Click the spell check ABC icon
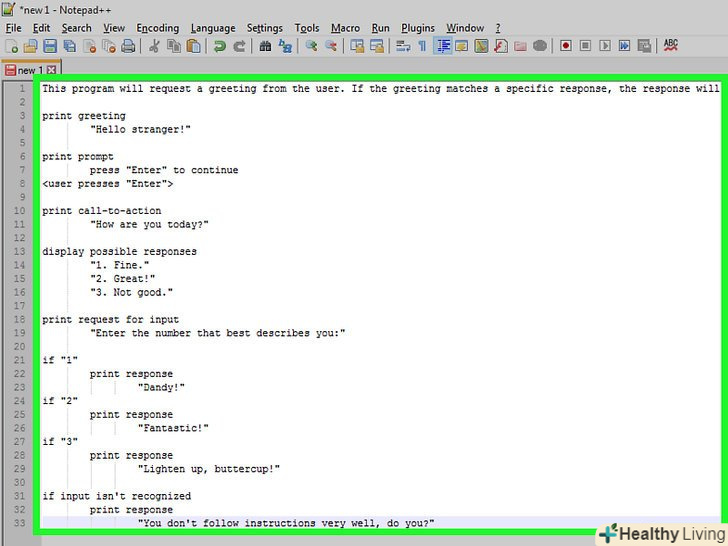Image resolution: width=728 pixels, height=546 pixels. pyautogui.click(x=670, y=46)
